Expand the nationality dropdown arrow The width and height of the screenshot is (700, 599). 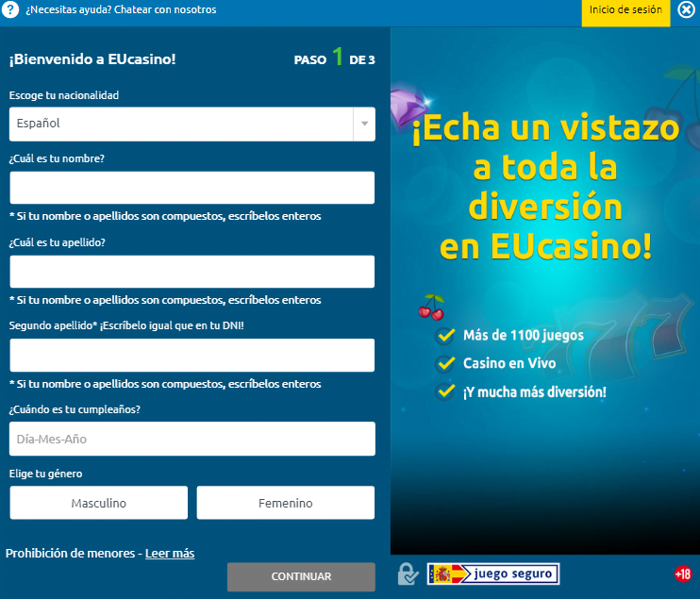click(x=364, y=124)
